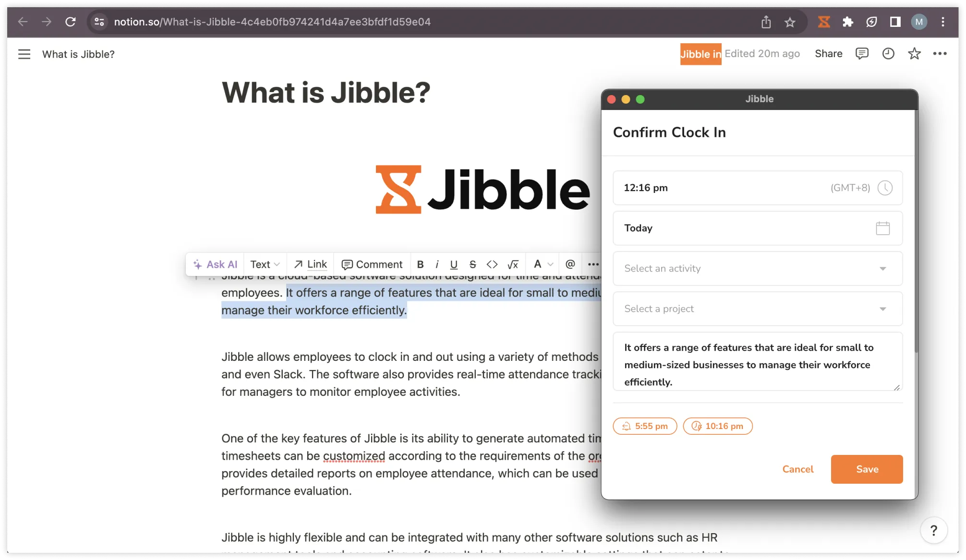
Task: Insert a math equation from the toolbar
Action: [513, 264]
